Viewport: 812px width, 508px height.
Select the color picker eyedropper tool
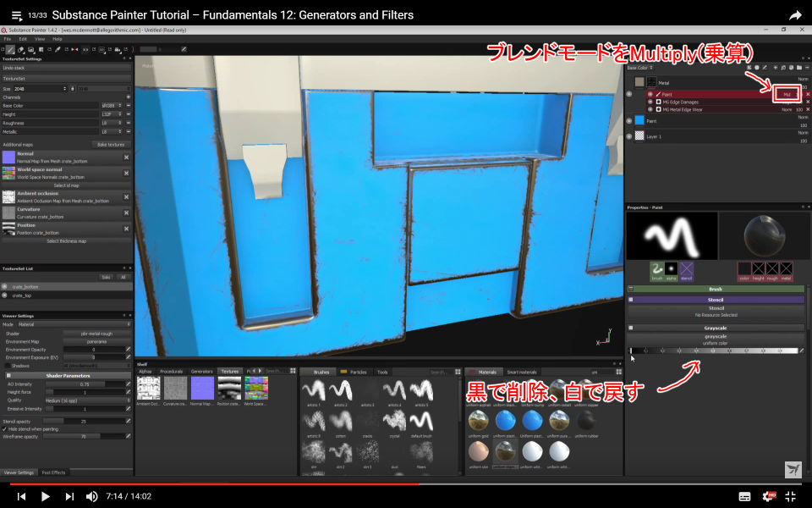[58, 50]
